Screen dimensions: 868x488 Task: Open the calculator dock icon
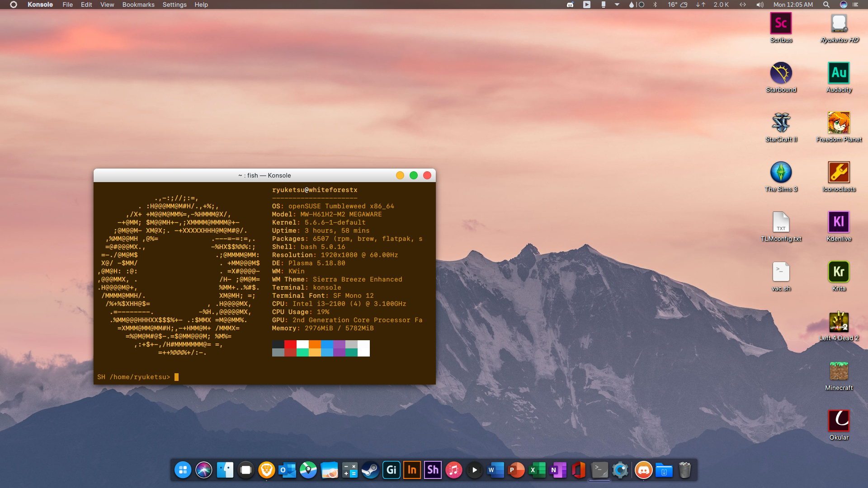pyautogui.click(x=349, y=470)
